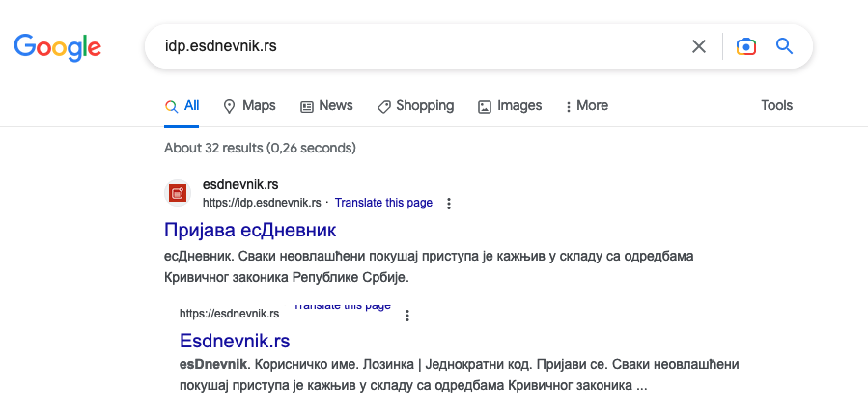868x414 pixels.
Task: Click the snippet starting esDnevnik. Корисничко име
Action: pyautogui.click(x=460, y=374)
